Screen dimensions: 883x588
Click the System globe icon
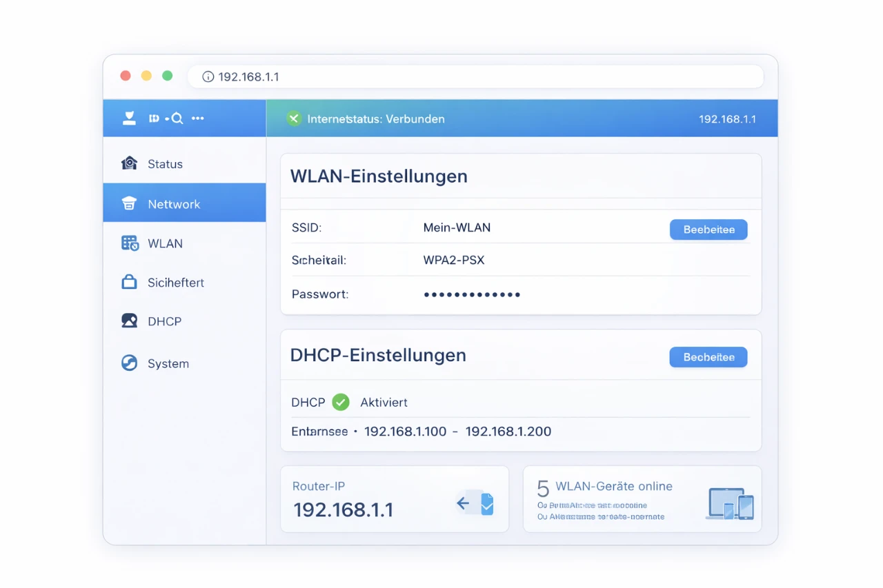point(129,363)
